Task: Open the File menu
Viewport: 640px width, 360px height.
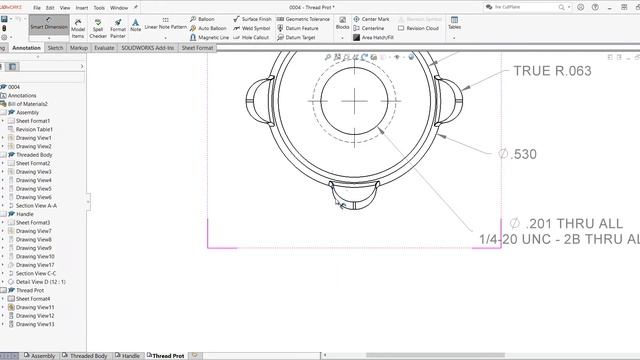Action: click(x=37, y=8)
